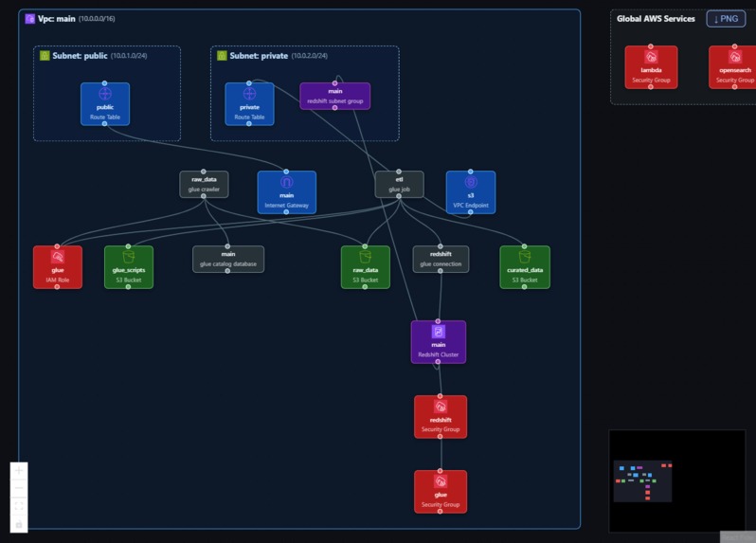The width and height of the screenshot is (756, 543).
Task: Click the VPC icon beside Vpc: main
Action: (x=30, y=19)
